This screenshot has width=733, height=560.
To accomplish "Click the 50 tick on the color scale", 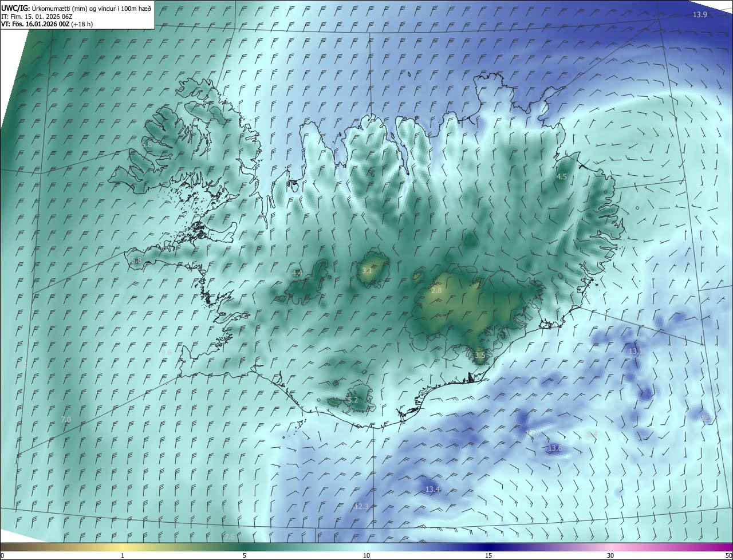I will [728, 555].
